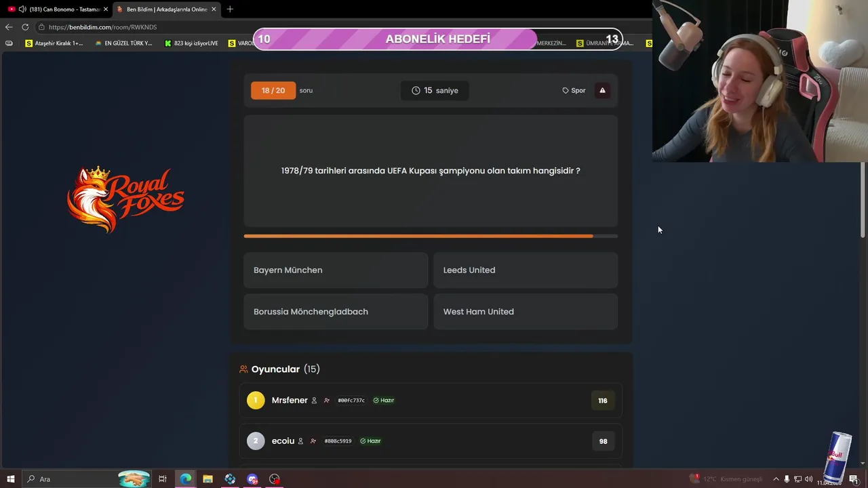Select answer Bayern München

(336, 270)
